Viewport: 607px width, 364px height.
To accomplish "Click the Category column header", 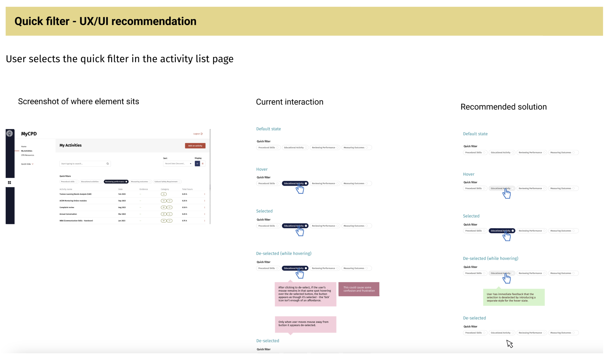I will tap(165, 189).
